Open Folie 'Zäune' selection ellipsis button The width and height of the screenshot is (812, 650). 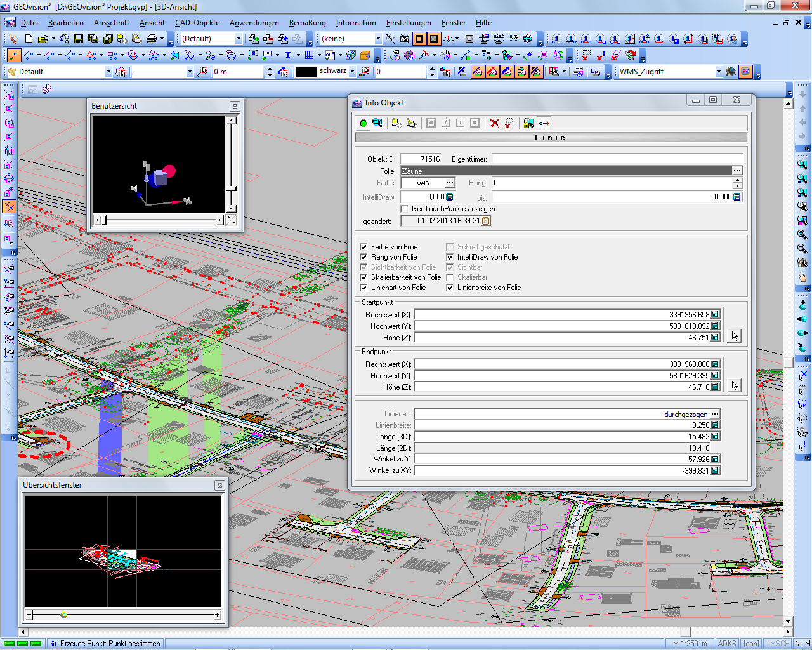click(x=737, y=171)
